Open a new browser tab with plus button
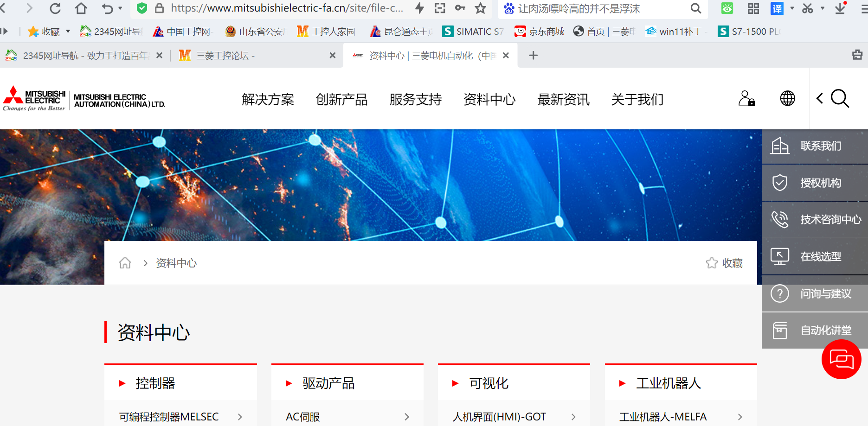The image size is (868, 426). click(534, 56)
